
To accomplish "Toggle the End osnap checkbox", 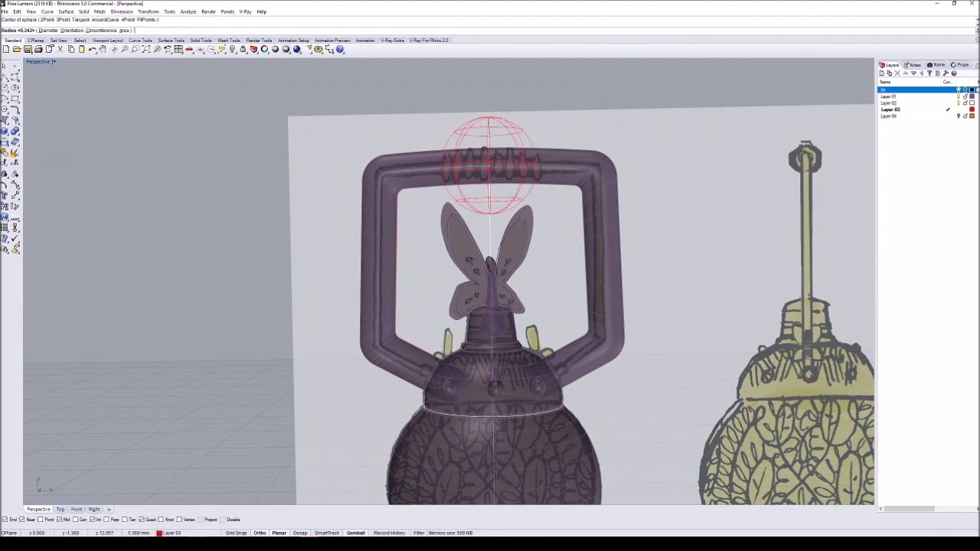I will tap(5, 520).
